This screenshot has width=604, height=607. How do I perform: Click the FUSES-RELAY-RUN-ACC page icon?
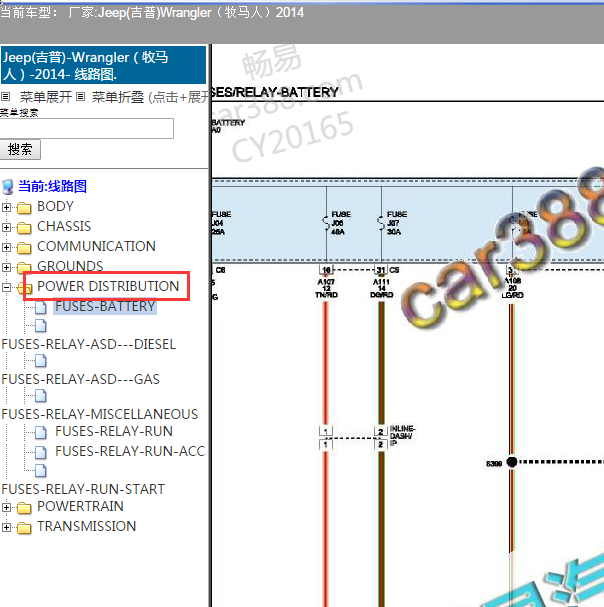pos(41,452)
